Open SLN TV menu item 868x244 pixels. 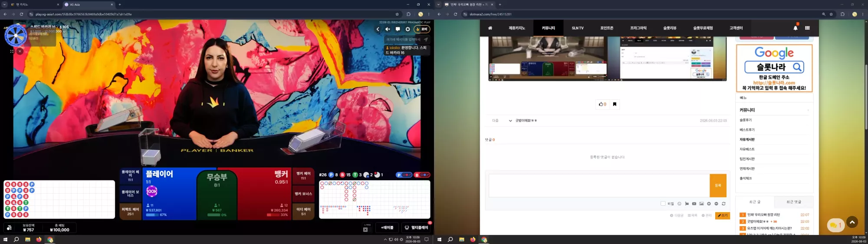578,28
